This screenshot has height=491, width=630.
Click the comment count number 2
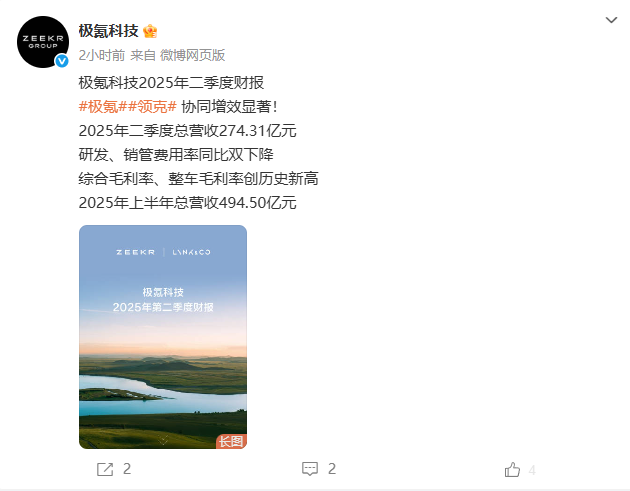(332, 469)
